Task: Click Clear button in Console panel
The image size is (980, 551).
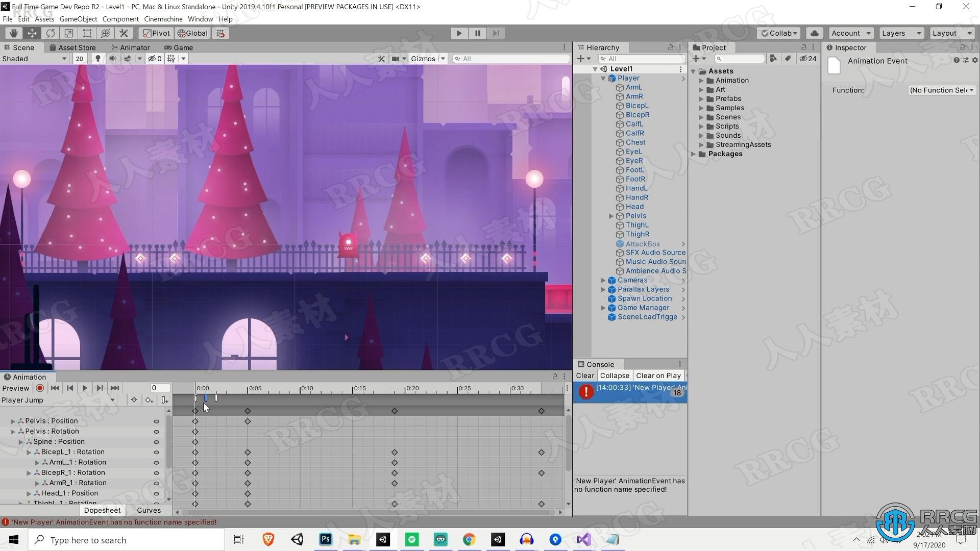Action: point(584,375)
